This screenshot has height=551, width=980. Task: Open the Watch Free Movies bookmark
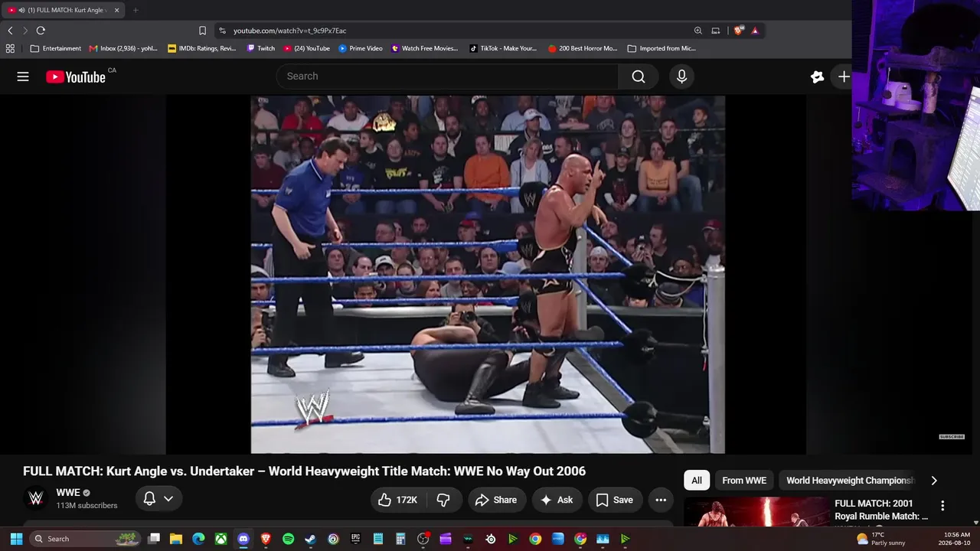425,48
